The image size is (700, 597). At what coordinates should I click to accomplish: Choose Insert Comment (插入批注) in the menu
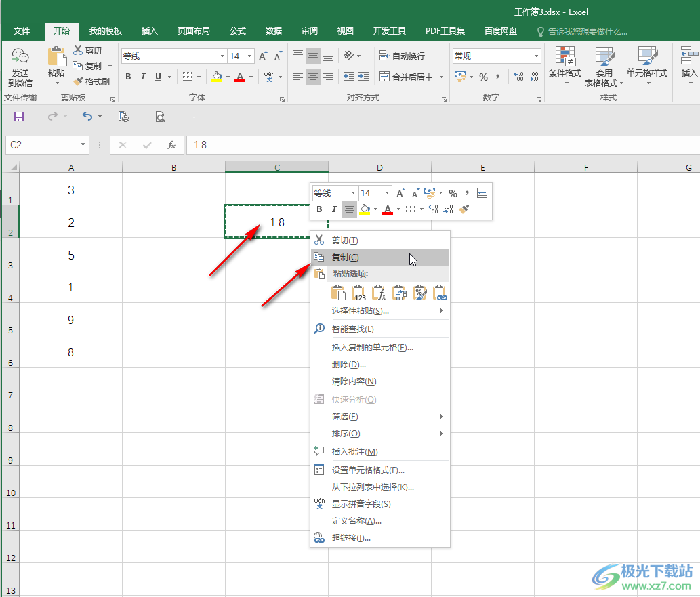380,452
